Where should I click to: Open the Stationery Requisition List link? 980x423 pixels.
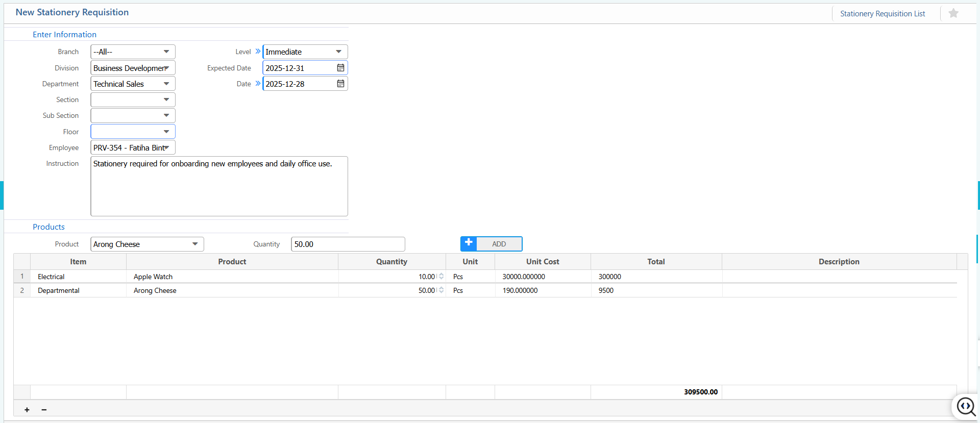883,14
